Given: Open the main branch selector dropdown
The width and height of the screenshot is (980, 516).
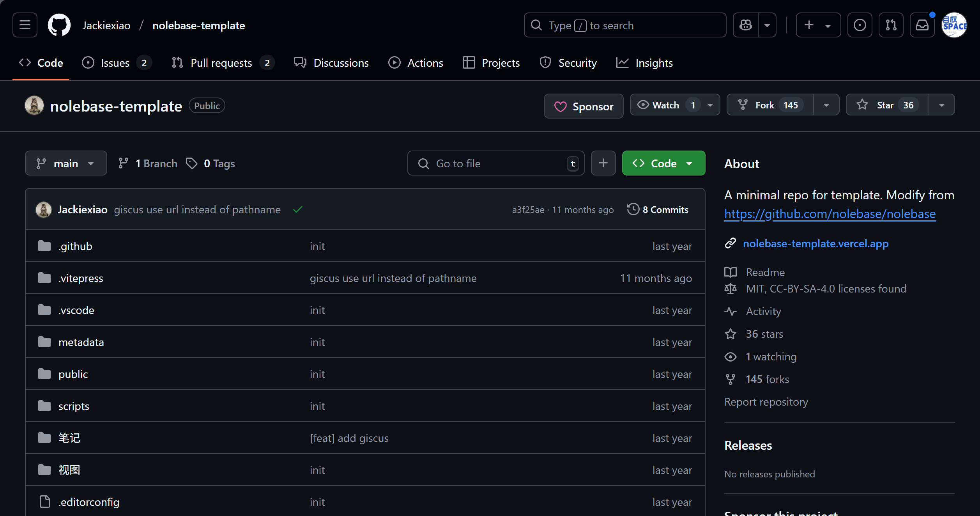Looking at the screenshot, I should coord(66,163).
